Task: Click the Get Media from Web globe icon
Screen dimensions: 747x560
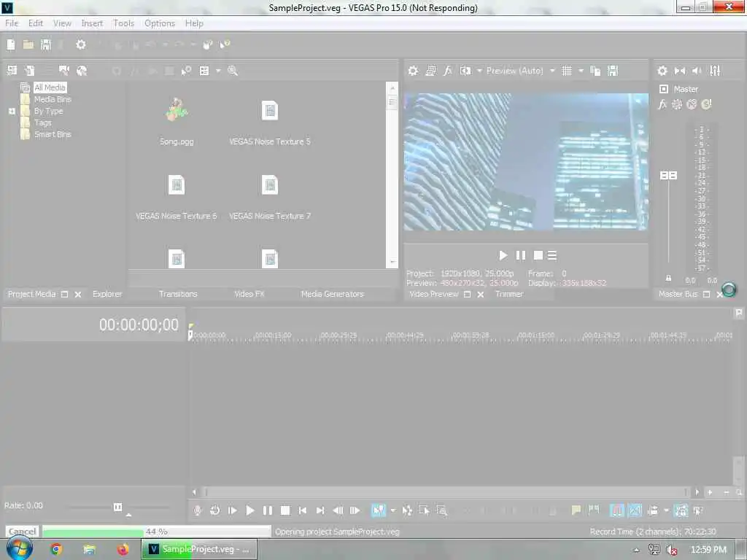Action: (82, 71)
